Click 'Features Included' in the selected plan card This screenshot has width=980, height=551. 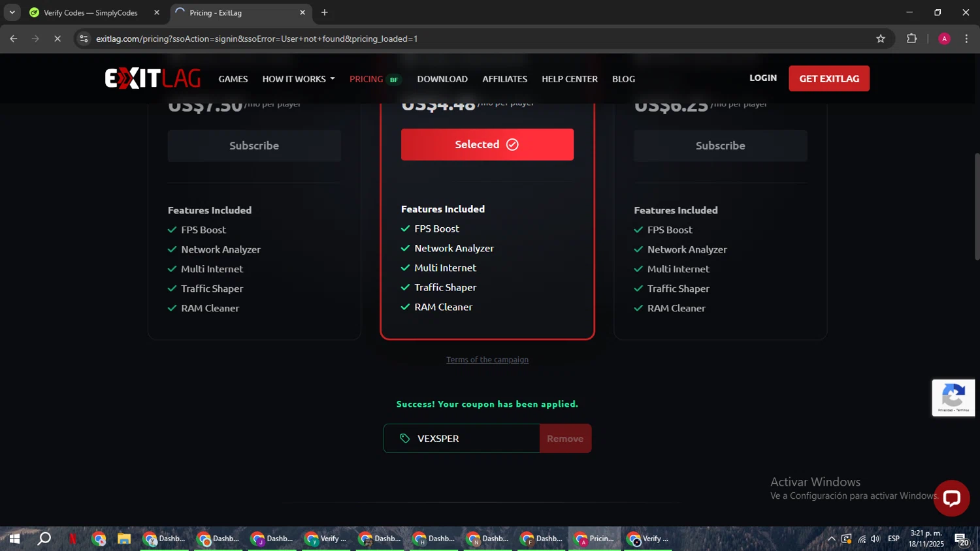click(x=443, y=209)
